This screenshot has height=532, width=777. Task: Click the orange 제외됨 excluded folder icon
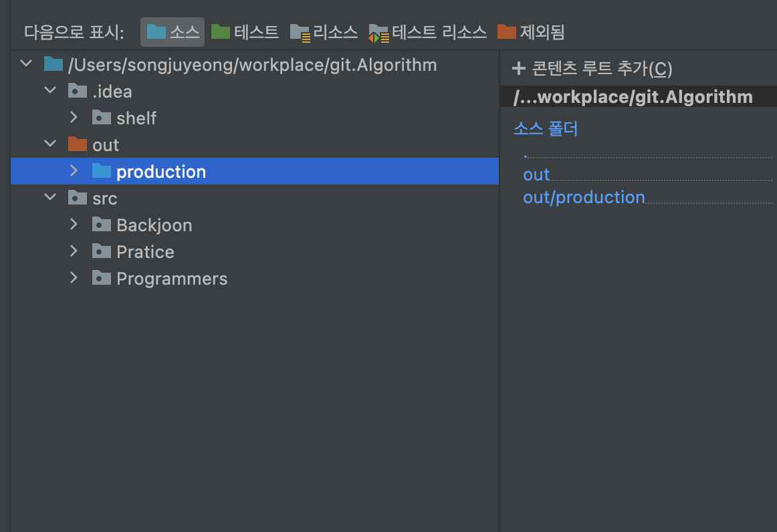click(506, 31)
